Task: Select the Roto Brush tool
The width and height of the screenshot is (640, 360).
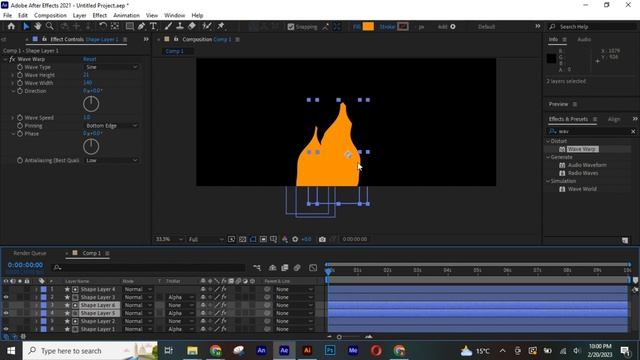Action: pyautogui.click(x=207, y=27)
